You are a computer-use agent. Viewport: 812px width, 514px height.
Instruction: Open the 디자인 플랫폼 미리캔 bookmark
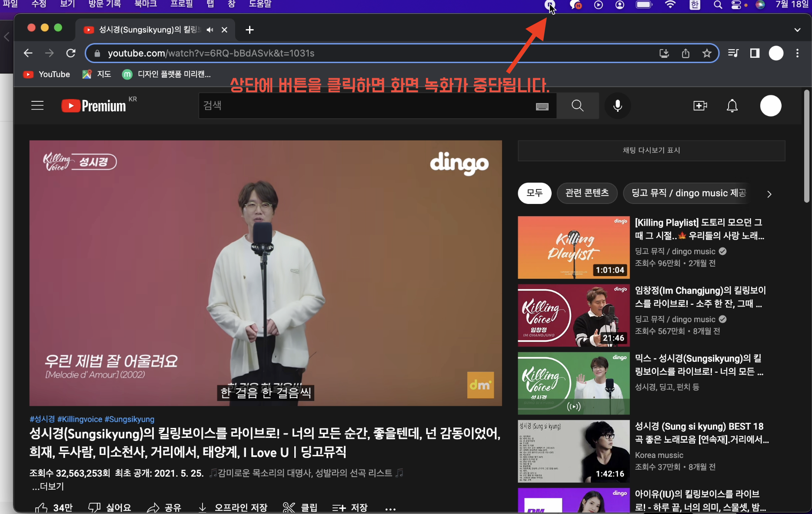tap(166, 74)
